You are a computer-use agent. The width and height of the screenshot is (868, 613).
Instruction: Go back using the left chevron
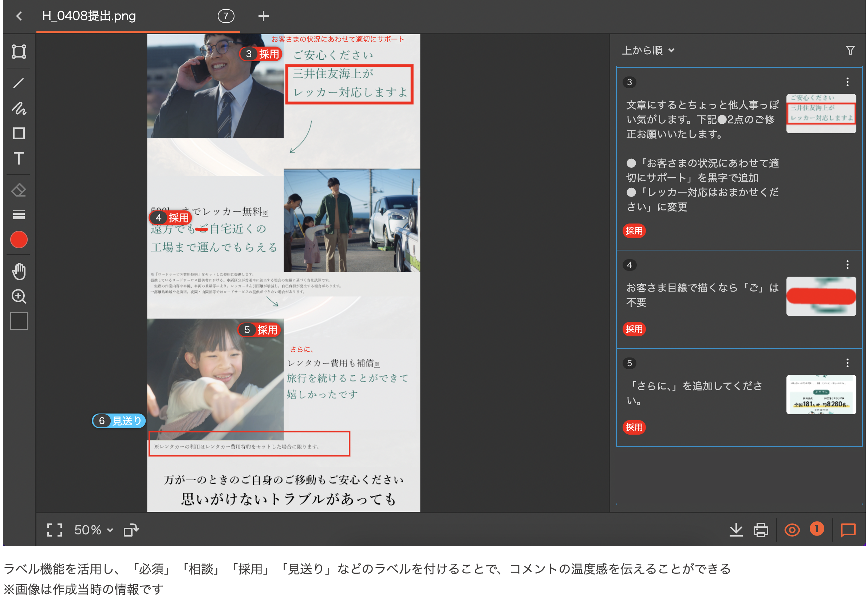(19, 16)
